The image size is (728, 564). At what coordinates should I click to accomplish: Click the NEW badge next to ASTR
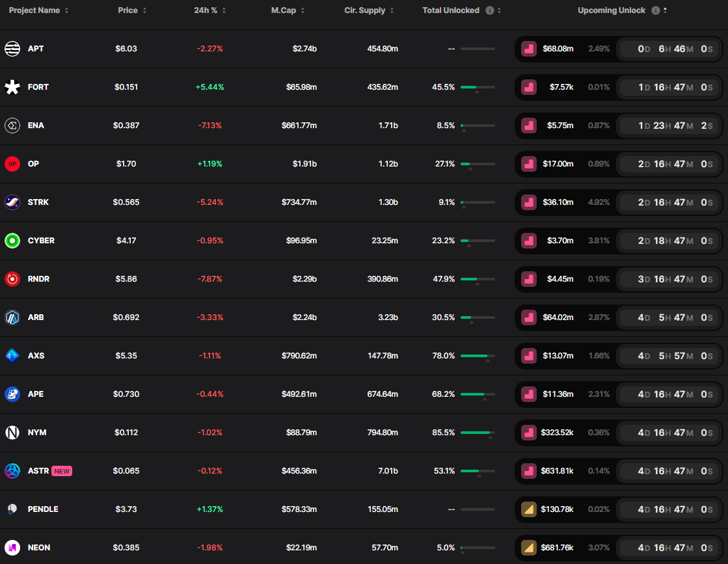62,471
